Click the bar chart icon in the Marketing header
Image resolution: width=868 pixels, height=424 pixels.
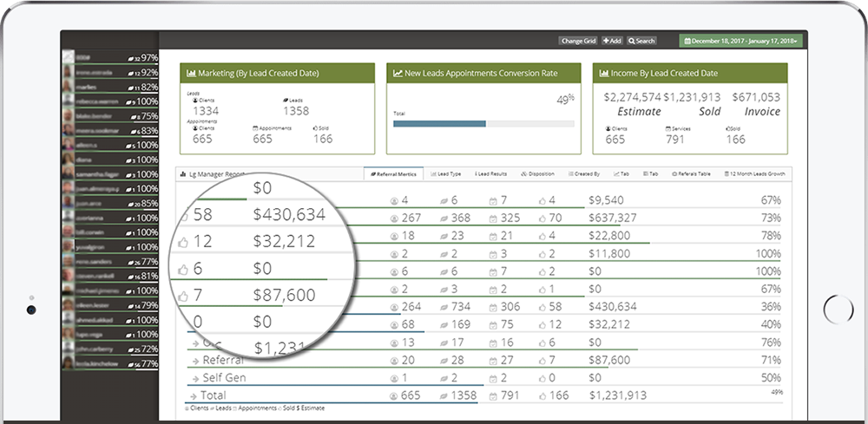pos(191,74)
